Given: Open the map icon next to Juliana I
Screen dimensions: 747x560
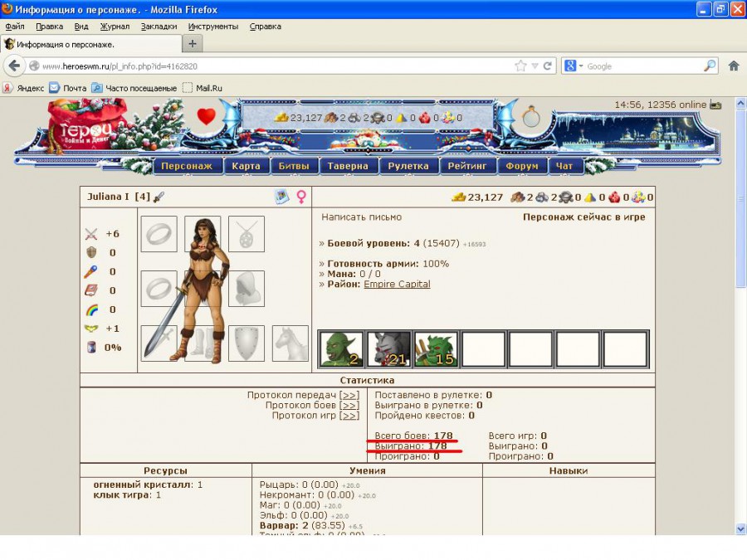Looking at the screenshot, I should (x=282, y=196).
